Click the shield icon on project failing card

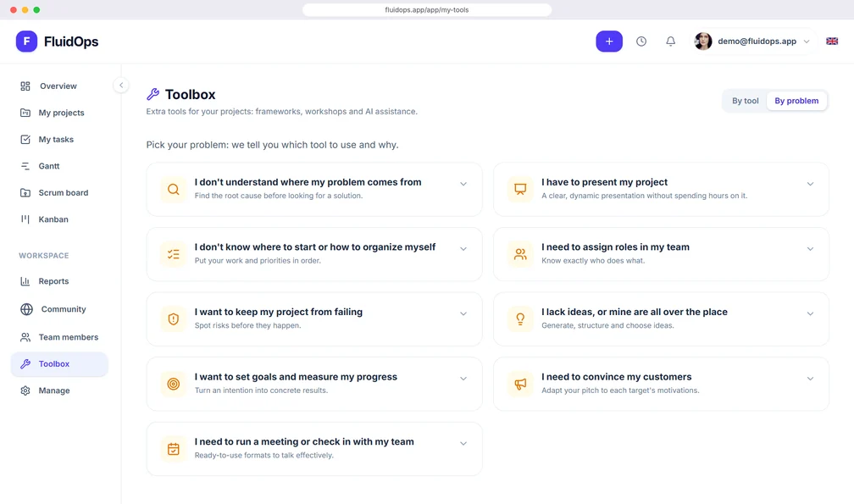pyautogui.click(x=173, y=319)
